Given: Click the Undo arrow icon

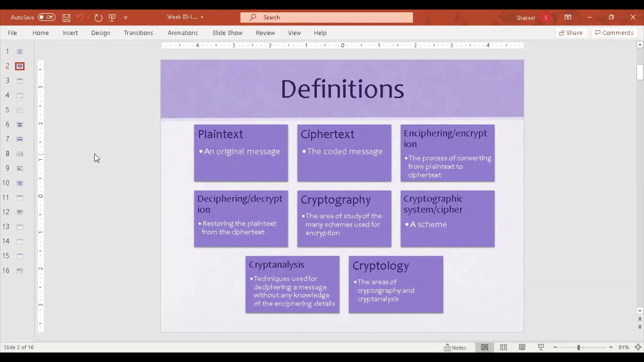Looking at the screenshot, I should pos(79,17).
